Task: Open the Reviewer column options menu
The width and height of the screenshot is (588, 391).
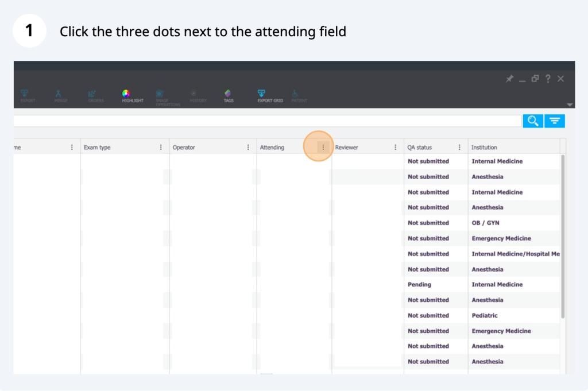Action: [x=395, y=148]
